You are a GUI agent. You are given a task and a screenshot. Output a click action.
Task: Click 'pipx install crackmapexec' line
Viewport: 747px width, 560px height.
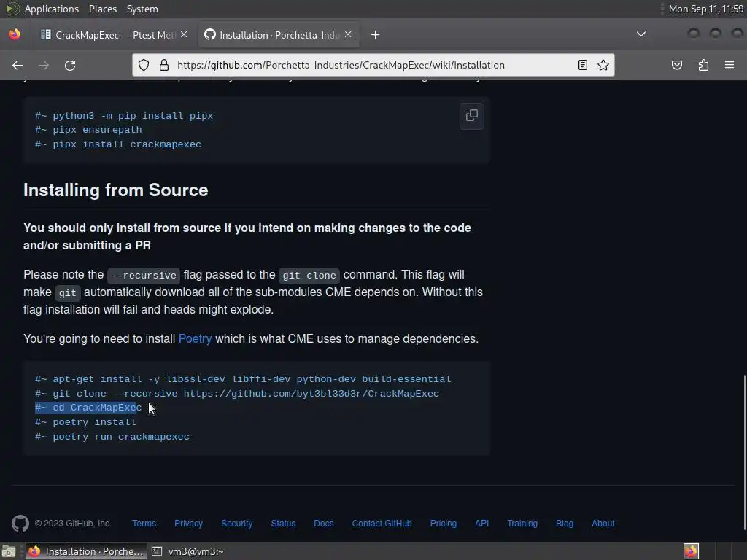click(x=118, y=144)
